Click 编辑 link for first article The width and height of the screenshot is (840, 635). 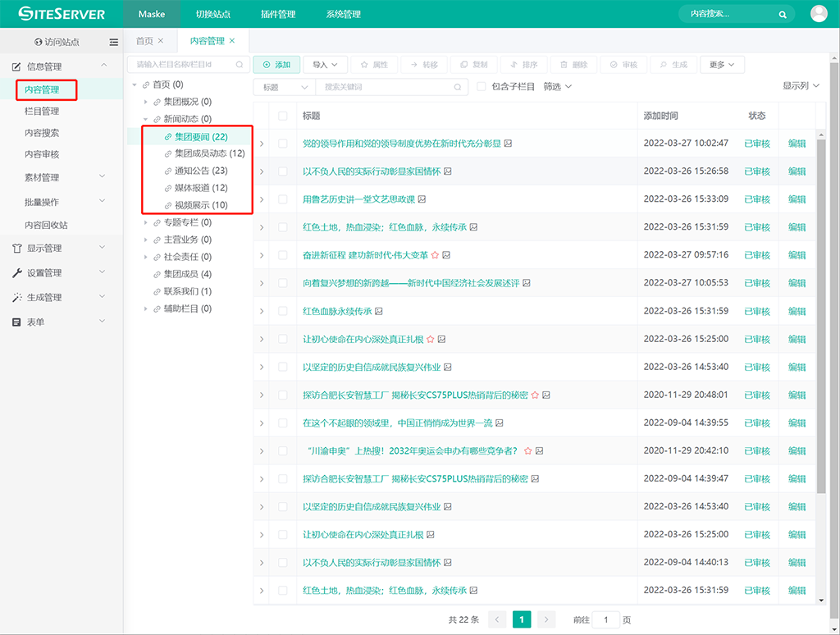pos(797,144)
